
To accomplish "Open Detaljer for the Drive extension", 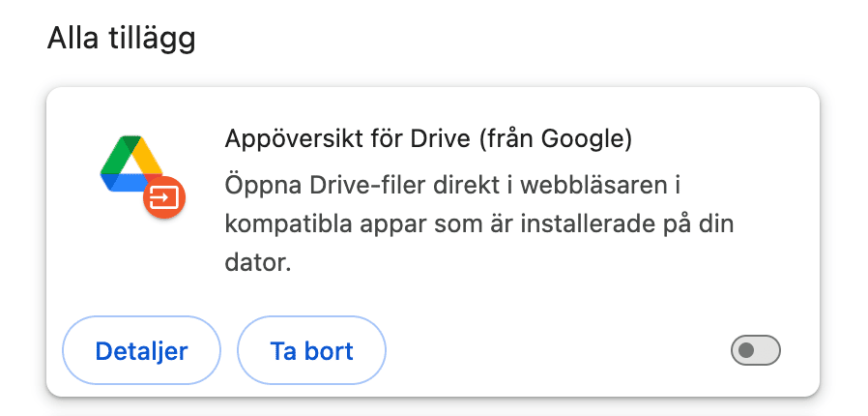I will [x=141, y=350].
